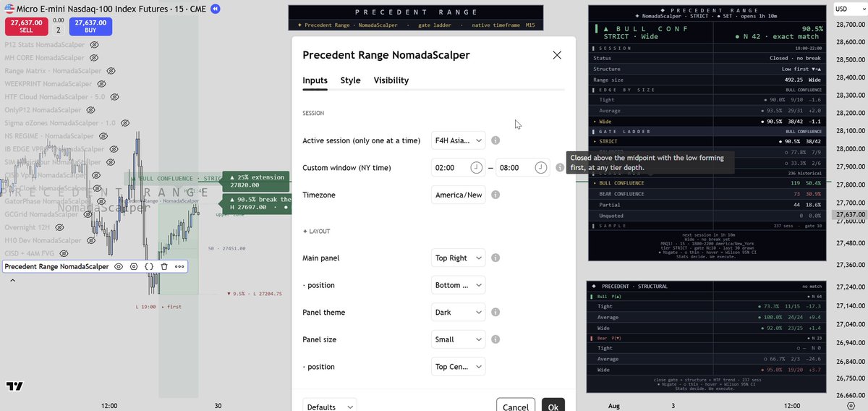Image resolution: width=868 pixels, height=411 pixels.
Task: Click the replay rewind icon near CME
Action: click(x=216, y=9)
